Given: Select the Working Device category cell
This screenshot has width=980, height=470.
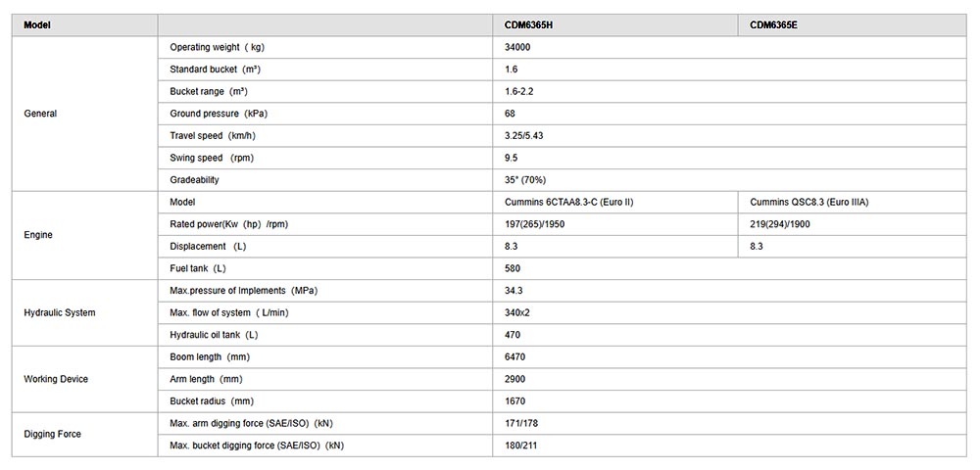Looking at the screenshot, I should 56,379.
